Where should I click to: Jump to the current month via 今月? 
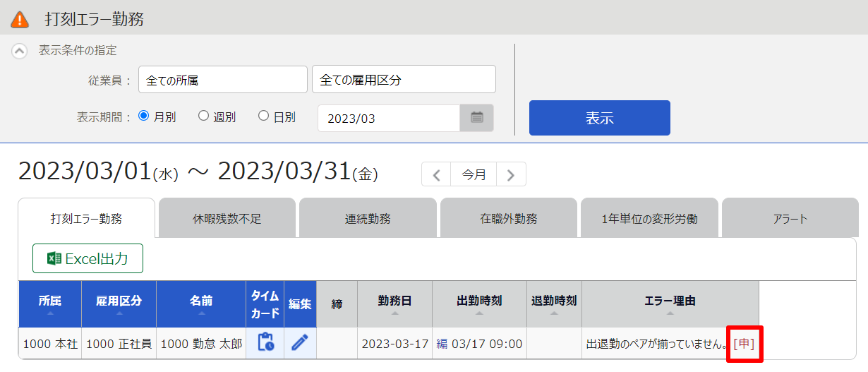474,174
